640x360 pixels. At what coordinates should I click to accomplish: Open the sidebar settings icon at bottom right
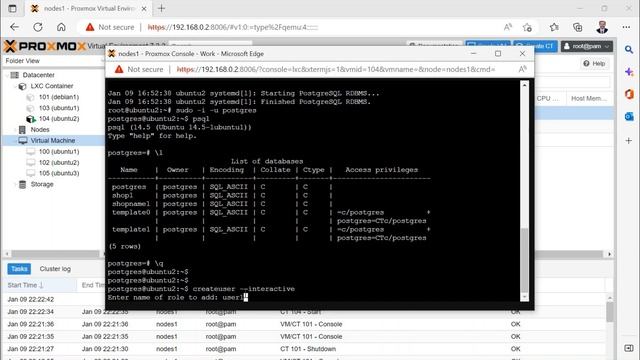[629, 348]
